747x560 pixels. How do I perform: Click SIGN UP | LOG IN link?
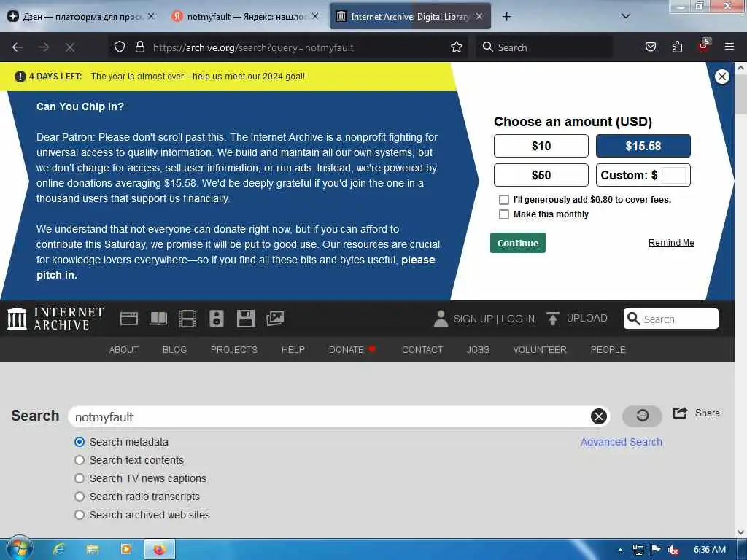tap(494, 319)
